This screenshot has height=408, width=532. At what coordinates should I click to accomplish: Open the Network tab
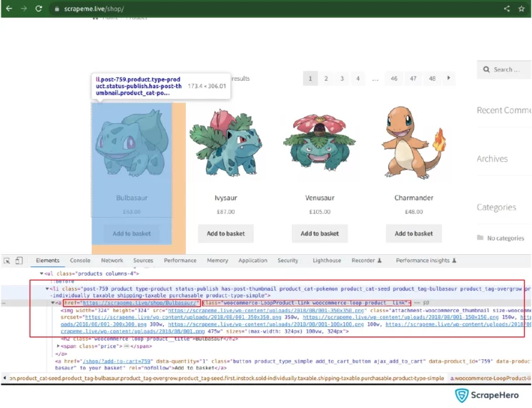tap(112, 261)
